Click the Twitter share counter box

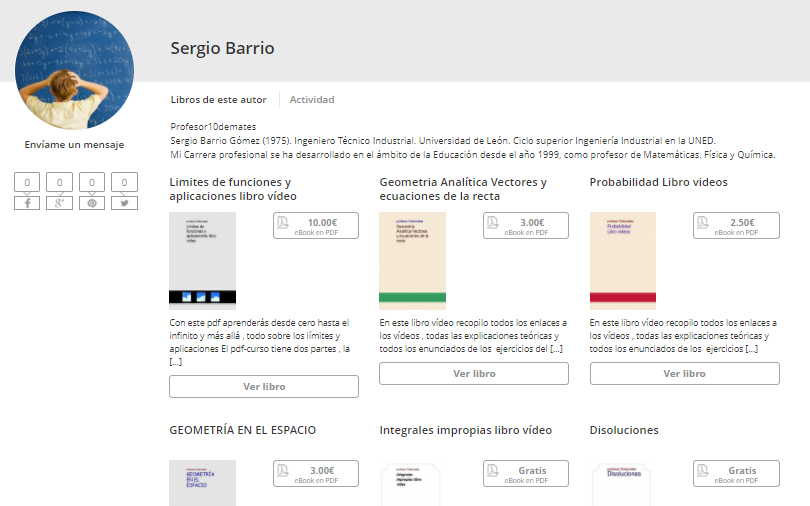(124, 182)
